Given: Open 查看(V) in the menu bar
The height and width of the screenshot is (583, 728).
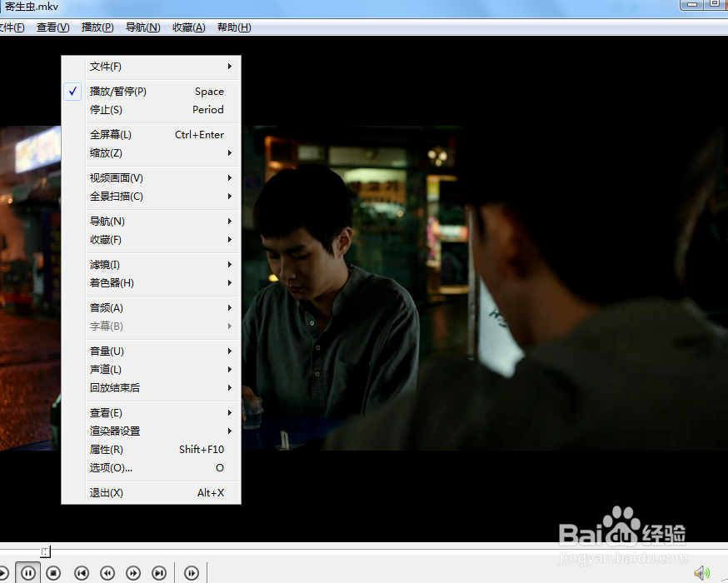Looking at the screenshot, I should click(53, 27).
